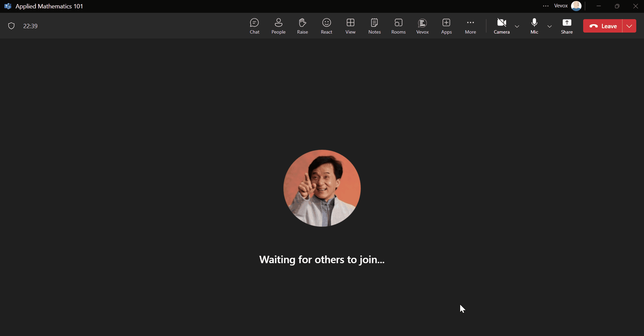Viewport: 644px width, 336px height.
Task: Minimize the meeting window
Action: 599,6
